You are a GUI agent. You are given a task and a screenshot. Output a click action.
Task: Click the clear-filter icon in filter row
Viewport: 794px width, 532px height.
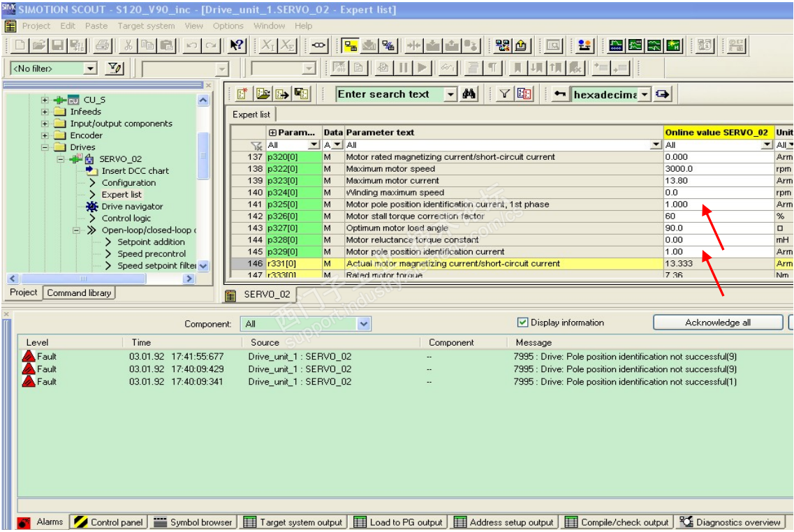tap(256, 145)
